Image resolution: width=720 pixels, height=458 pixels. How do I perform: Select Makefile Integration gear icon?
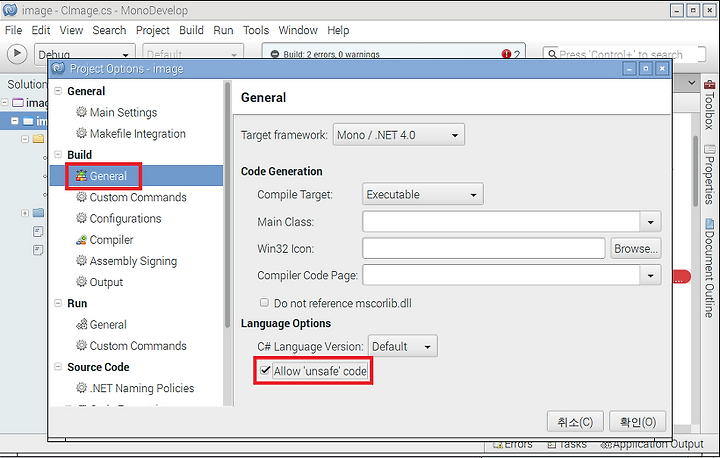pyautogui.click(x=81, y=133)
